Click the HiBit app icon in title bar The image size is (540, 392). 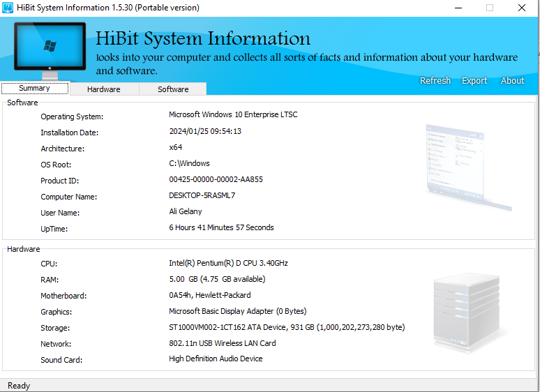coord(8,8)
